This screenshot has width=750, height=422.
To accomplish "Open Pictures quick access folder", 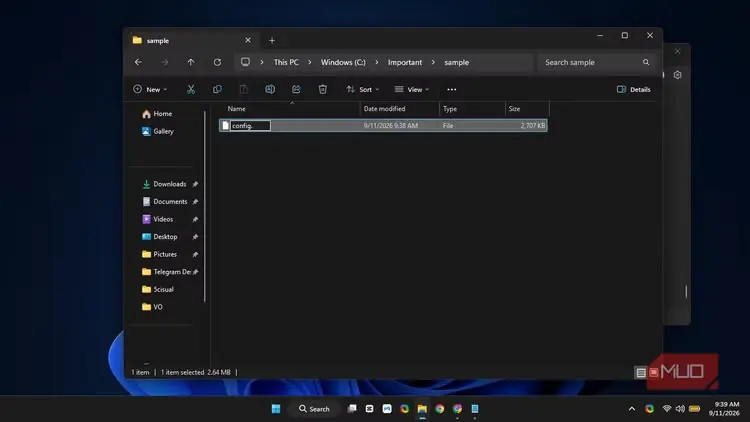I will (160, 254).
